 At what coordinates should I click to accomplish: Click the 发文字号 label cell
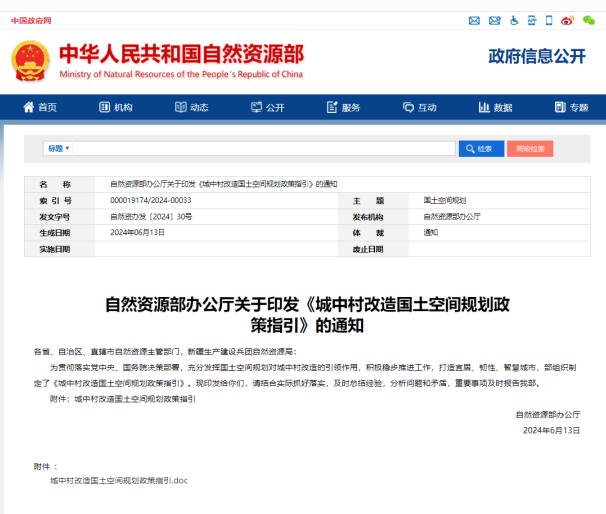54,217
